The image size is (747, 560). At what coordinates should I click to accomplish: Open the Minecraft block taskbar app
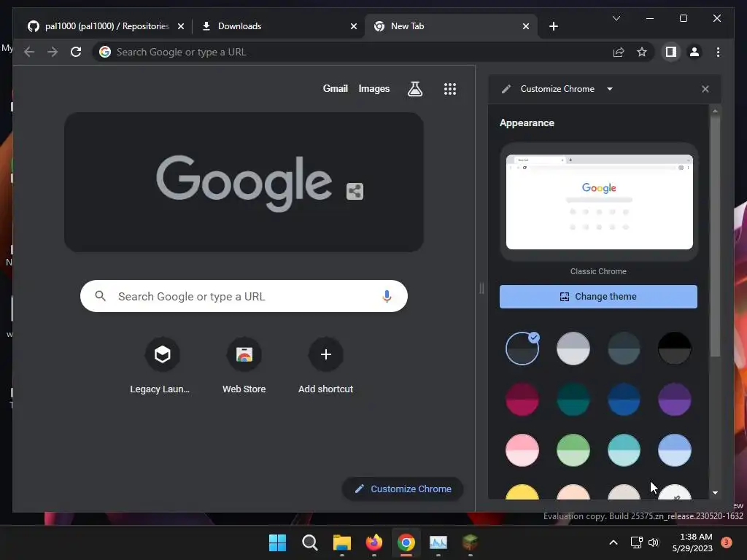tap(471, 542)
